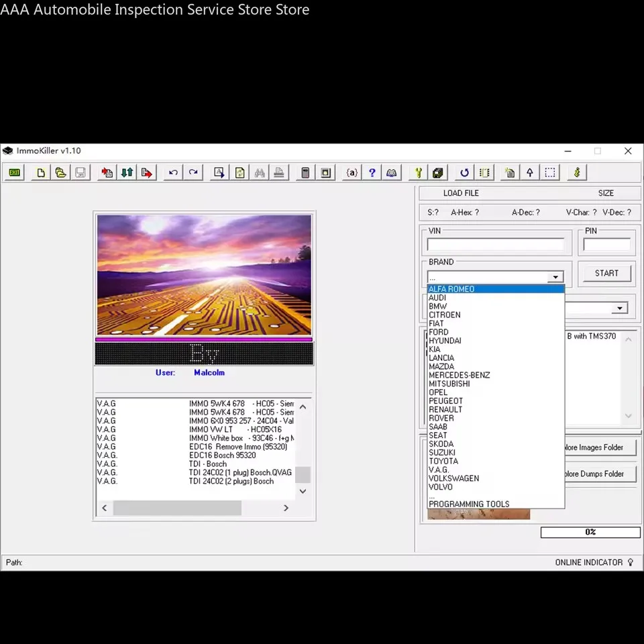Screen dimensions: 644x644
Task: Click the floppy disk save icon
Action: 80,172
